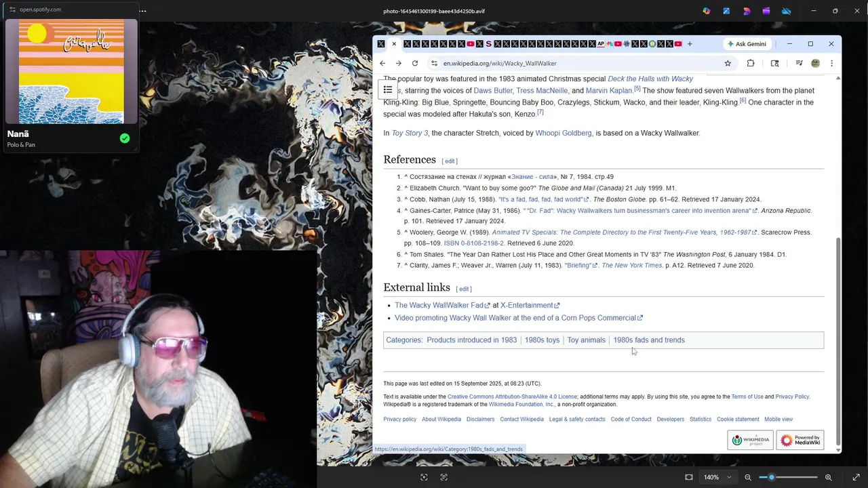Screen dimensions: 868x488
Task: Click the visual search icon in Photos bottom bar
Action: pos(424,477)
